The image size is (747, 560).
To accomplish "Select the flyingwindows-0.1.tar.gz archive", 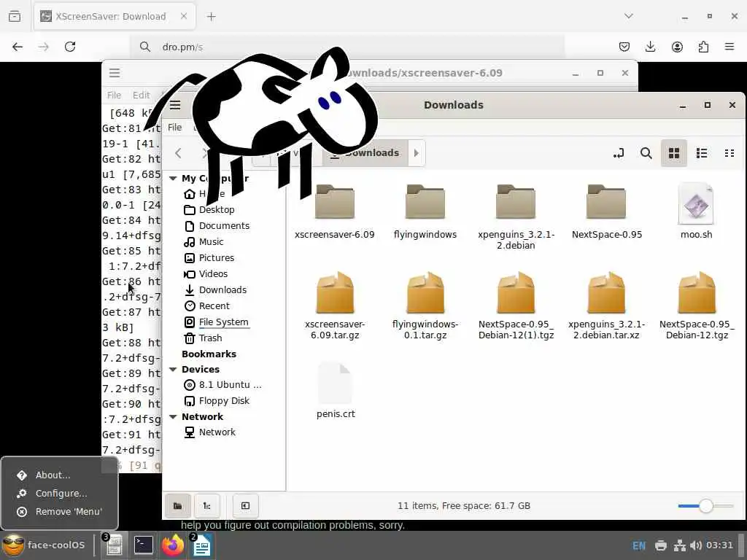I will click(x=425, y=306).
